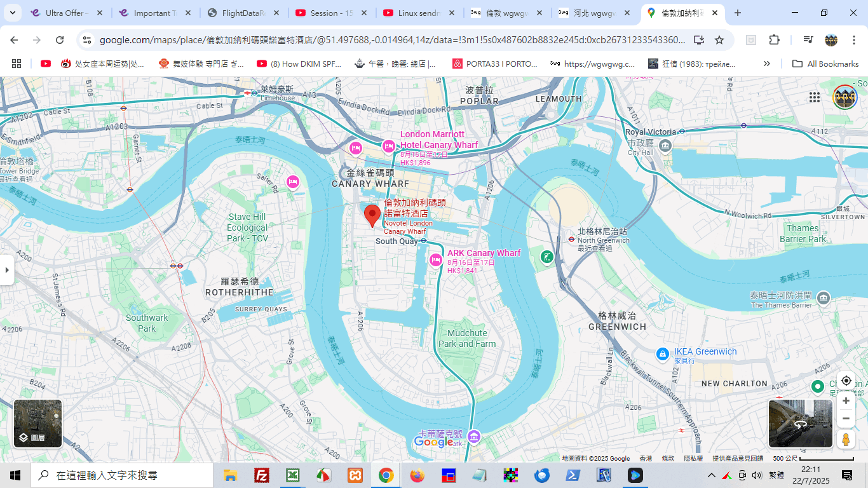The height and width of the screenshot is (488, 868).
Task: Open the layers satellite view thumbnail
Action: (38, 423)
